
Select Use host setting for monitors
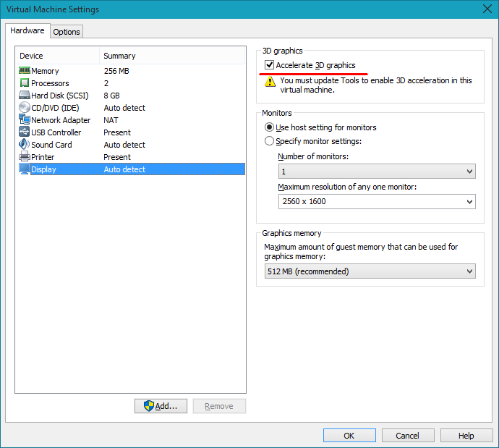(x=269, y=127)
